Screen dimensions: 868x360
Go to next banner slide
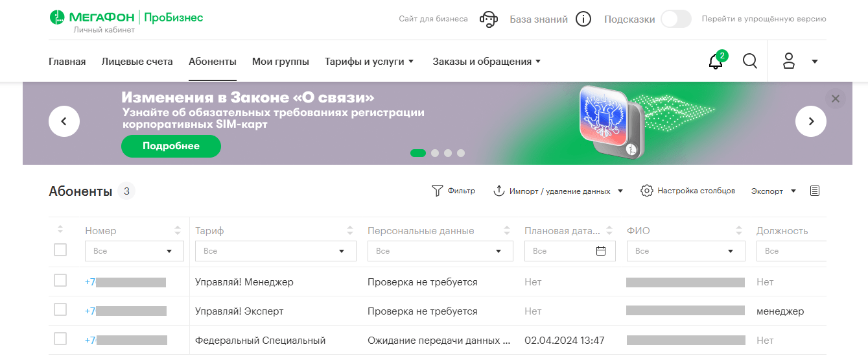(811, 121)
